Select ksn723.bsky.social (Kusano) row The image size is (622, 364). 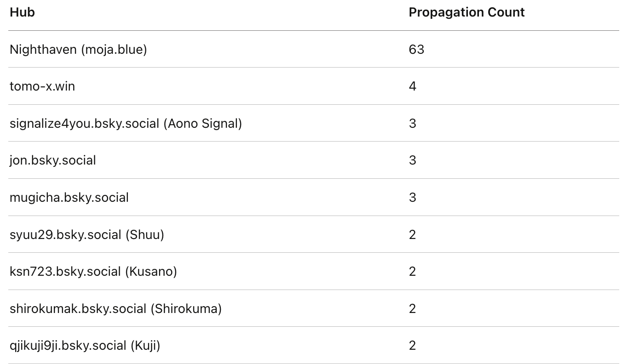pyautogui.click(x=93, y=271)
